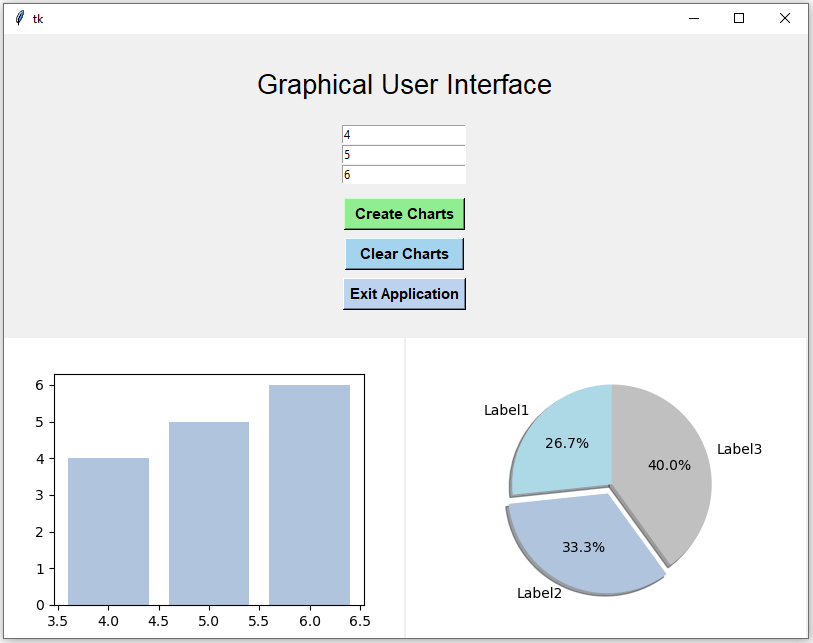Screen dimensions: 813x643
Task: Click the Create Charts button
Action: (x=404, y=214)
